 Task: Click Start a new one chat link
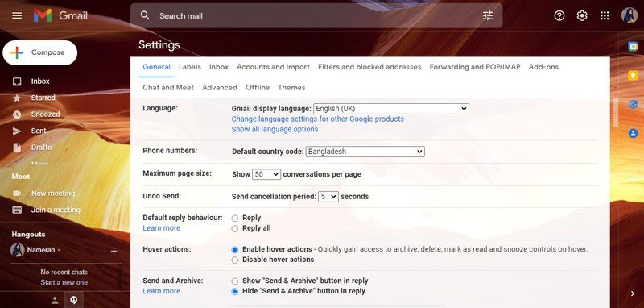point(64,282)
